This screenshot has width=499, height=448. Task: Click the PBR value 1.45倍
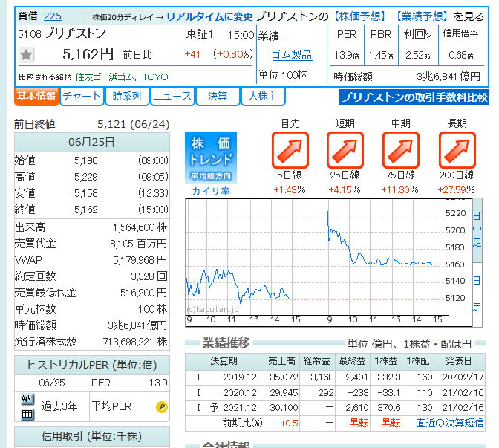pos(380,56)
